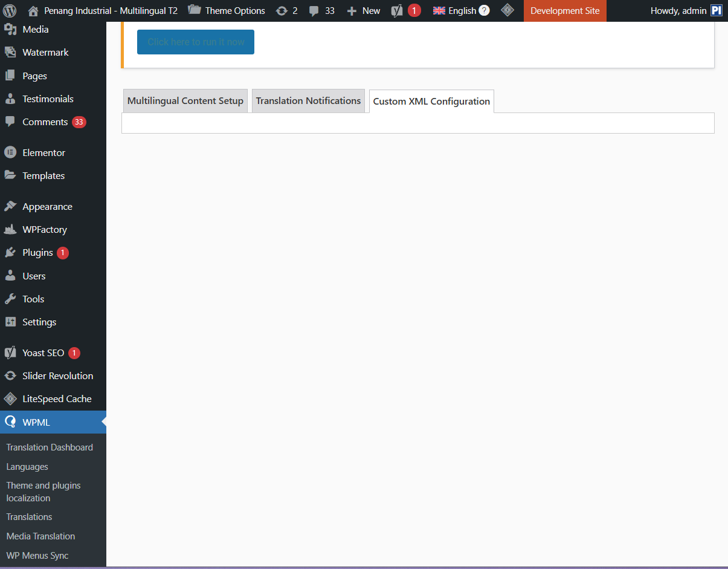728x569 pixels.
Task: Open the WP Menus Sync submenu item
Action: pyautogui.click(x=37, y=556)
